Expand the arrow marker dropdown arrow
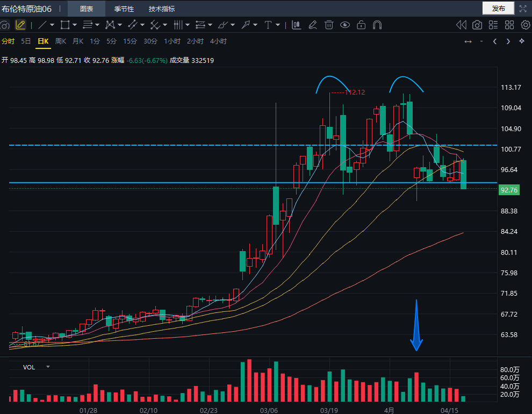The width and height of the screenshot is (532, 414). (x=255, y=25)
